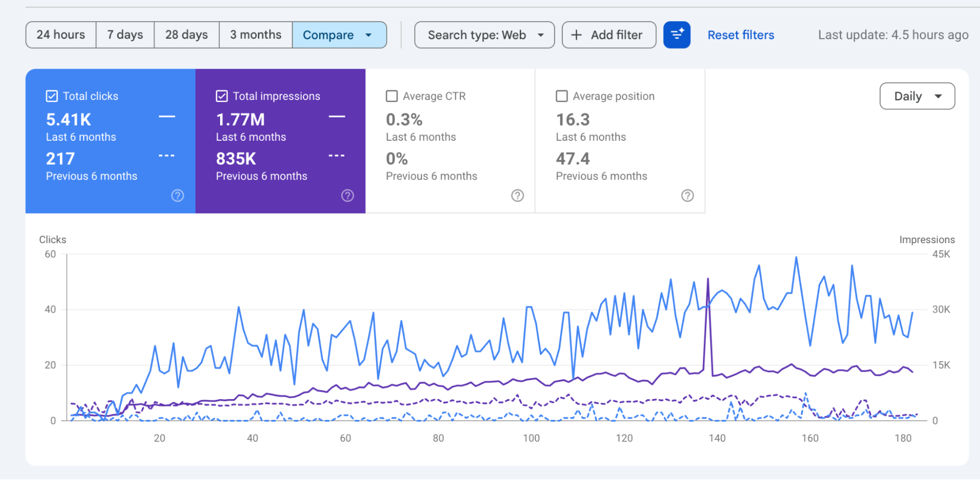Click the Add filter button
This screenshot has height=480, width=980.
(609, 35)
